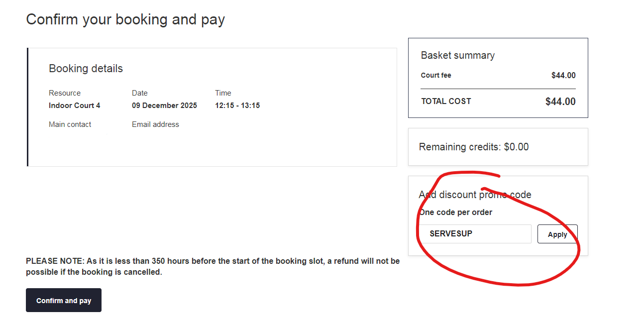
Task: Click the 12:15 - 13:15 time slot
Action: click(x=237, y=106)
